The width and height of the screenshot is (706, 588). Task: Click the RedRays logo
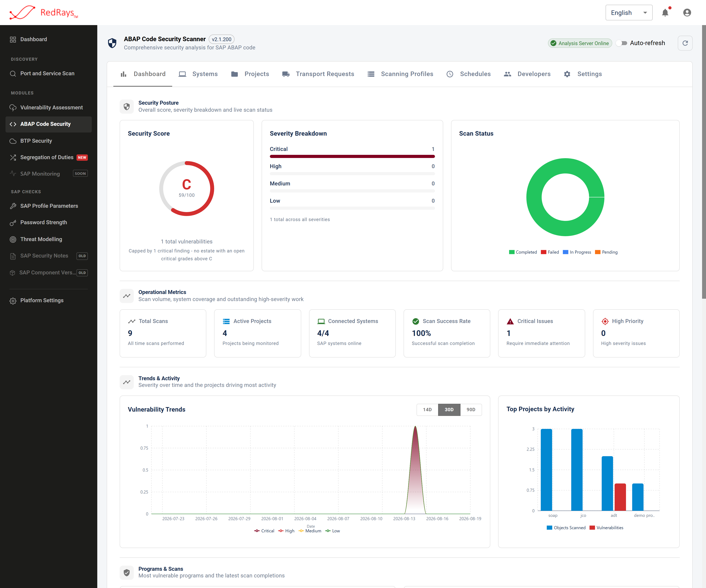(x=44, y=12)
